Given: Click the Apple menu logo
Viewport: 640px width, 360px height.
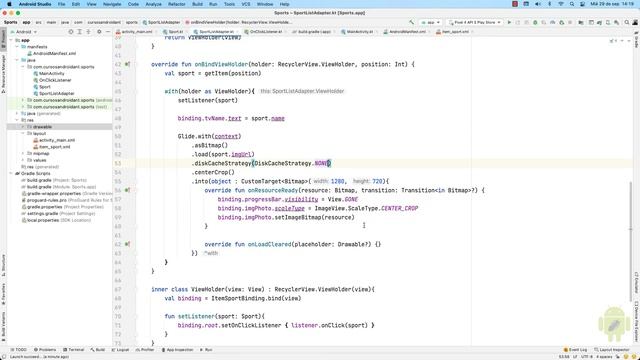Looking at the screenshot, I should (x=9, y=4).
